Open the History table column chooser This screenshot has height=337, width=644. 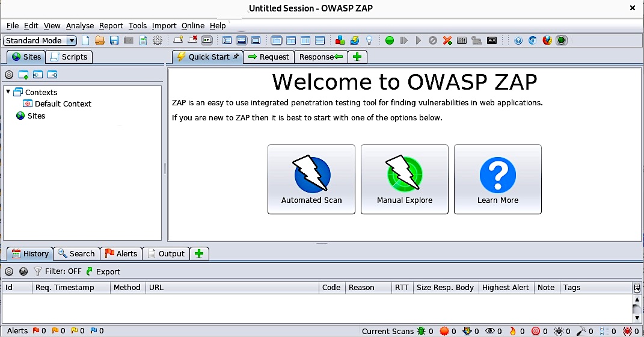(x=637, y=288)
